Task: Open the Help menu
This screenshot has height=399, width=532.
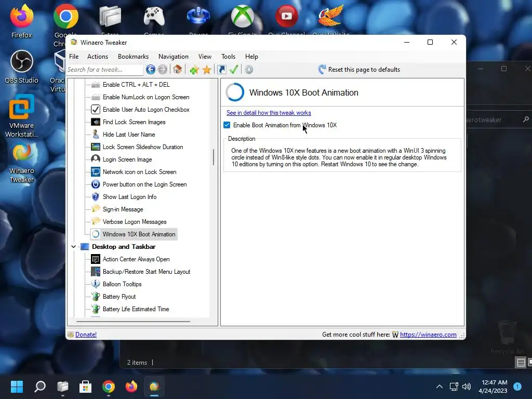Action: [252, 57]
